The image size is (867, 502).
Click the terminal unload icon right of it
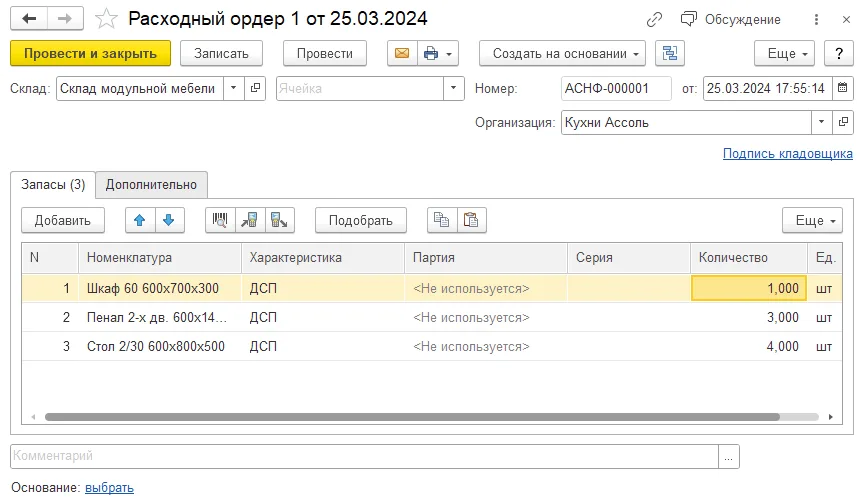[279, 221]
